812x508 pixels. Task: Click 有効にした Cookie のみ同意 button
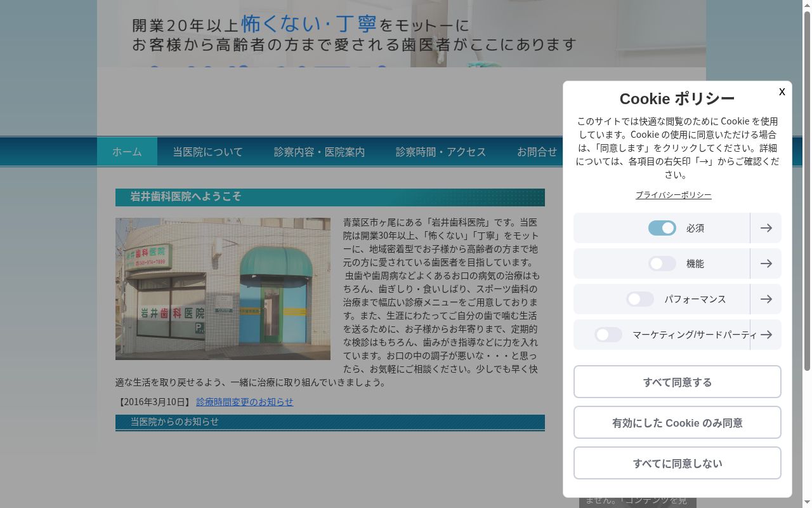pyautogui.click(x=678, y=422)
